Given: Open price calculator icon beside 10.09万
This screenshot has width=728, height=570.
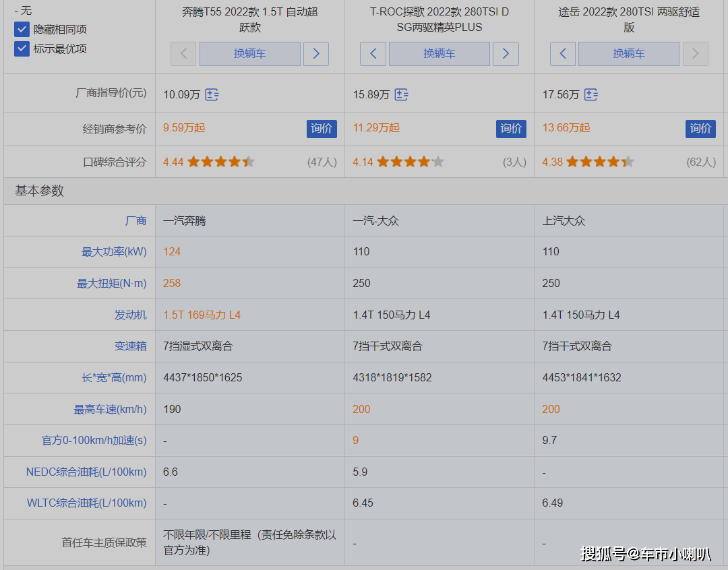Looking at the screenshot, I should coord(212,95).
